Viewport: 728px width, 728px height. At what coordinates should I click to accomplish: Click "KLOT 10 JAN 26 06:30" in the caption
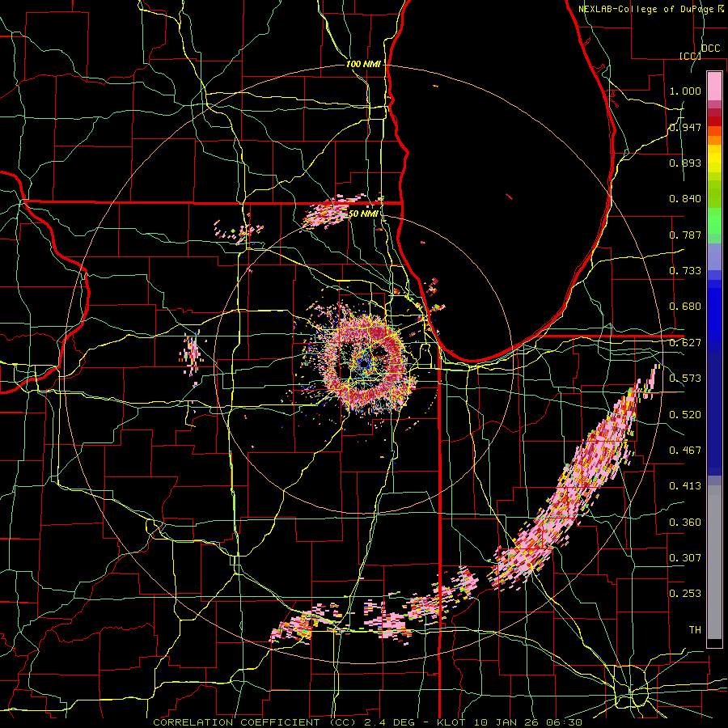click(510, 722)
